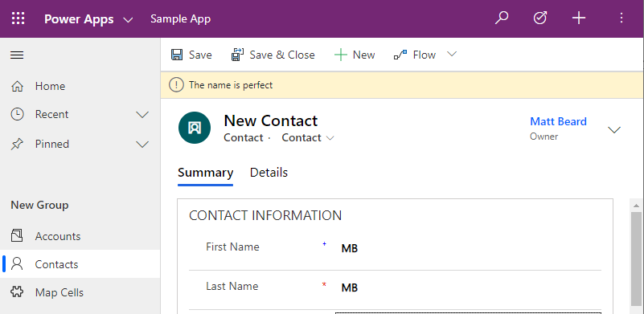Click the Recent clock icon
644x314 pixels.
17,114
